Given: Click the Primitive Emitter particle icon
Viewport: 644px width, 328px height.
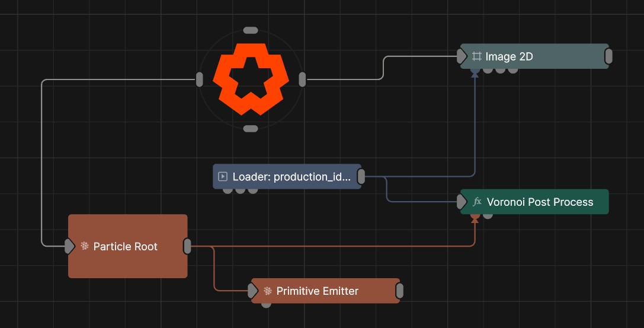Looking at the screenshot, I should [x=268, y=291].
